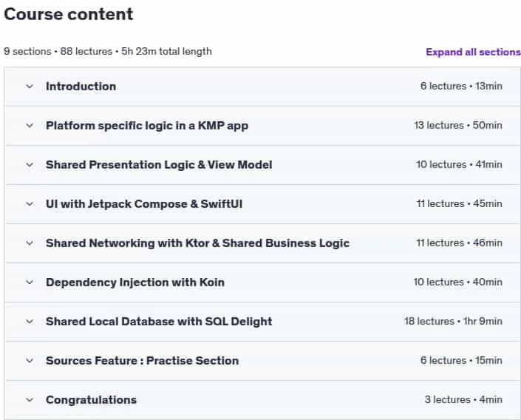Expand the Congratulations section chevron
521x420 pixels.
(30, 400)
